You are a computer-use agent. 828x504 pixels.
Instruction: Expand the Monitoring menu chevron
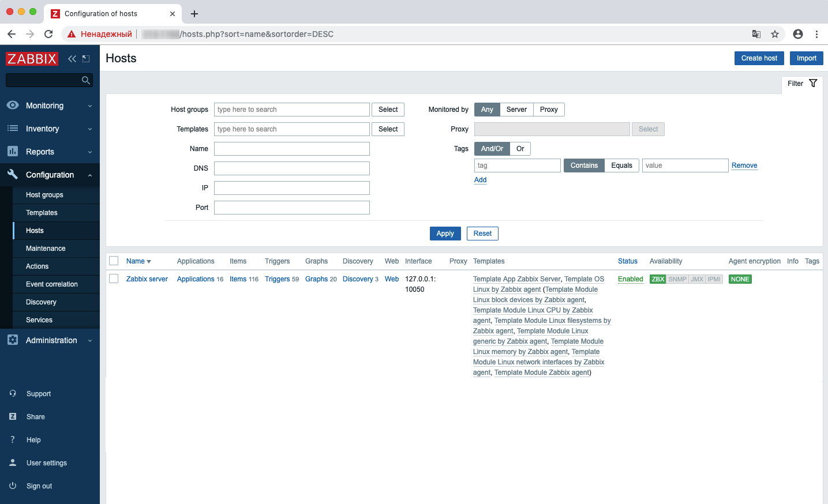90,106
